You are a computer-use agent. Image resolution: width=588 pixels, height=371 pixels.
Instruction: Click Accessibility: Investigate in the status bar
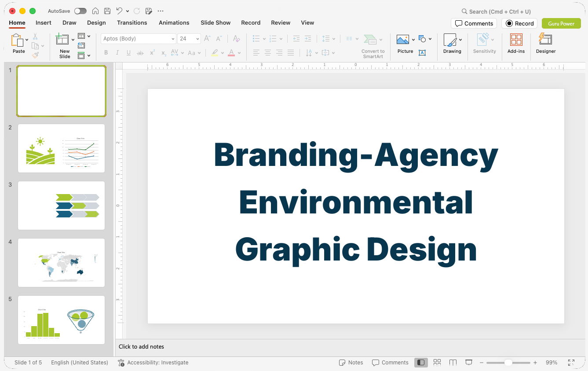pos(153,363)
